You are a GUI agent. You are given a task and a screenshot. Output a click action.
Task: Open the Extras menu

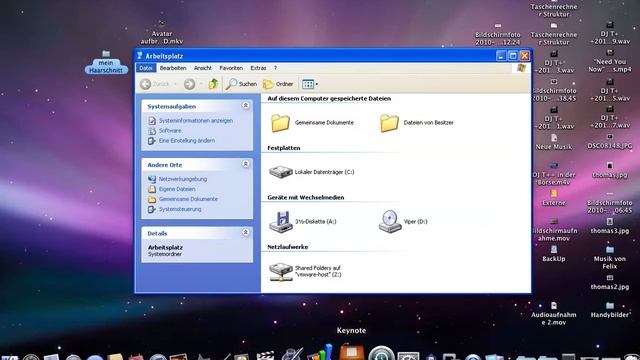click(258, 68)
